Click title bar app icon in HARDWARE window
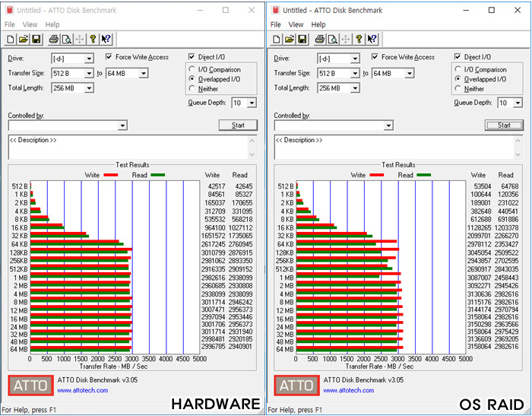 (9, 10)
